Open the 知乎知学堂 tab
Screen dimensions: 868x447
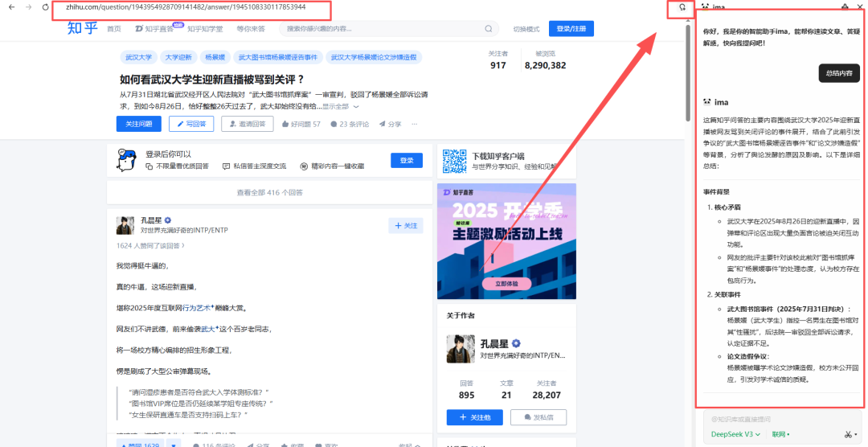point(205,29)
